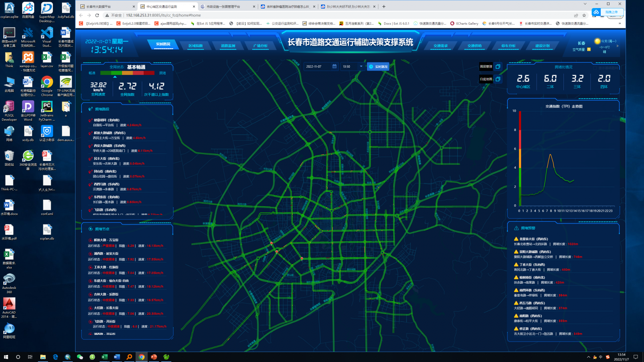Click the 实时路况 query button

pos(378,67)
